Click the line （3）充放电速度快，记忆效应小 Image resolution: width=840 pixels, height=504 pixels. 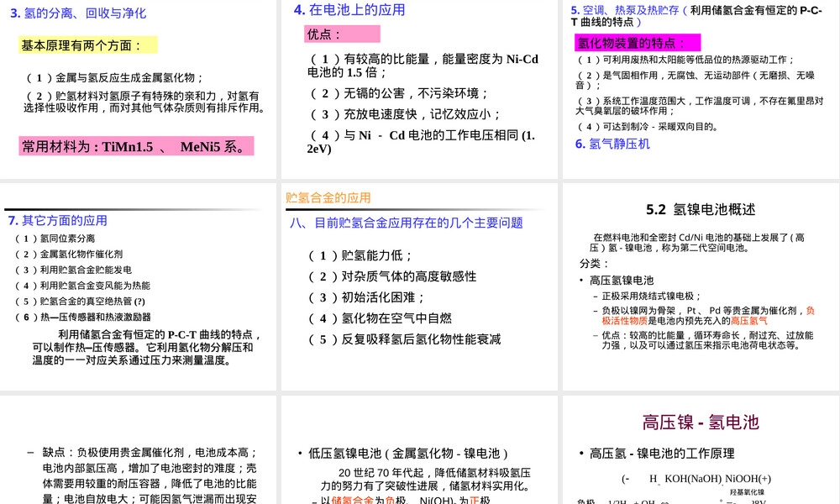click(x=406, y=114)
